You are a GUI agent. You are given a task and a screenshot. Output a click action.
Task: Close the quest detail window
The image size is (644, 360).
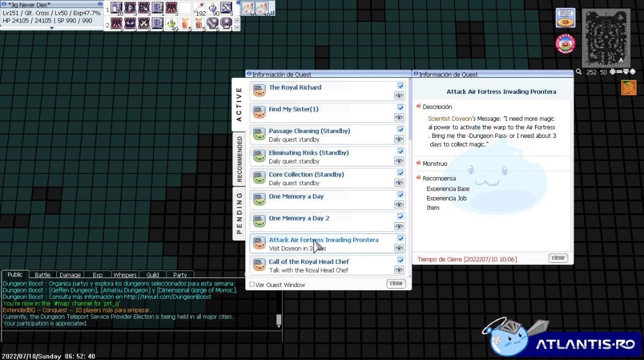point(558,258)
